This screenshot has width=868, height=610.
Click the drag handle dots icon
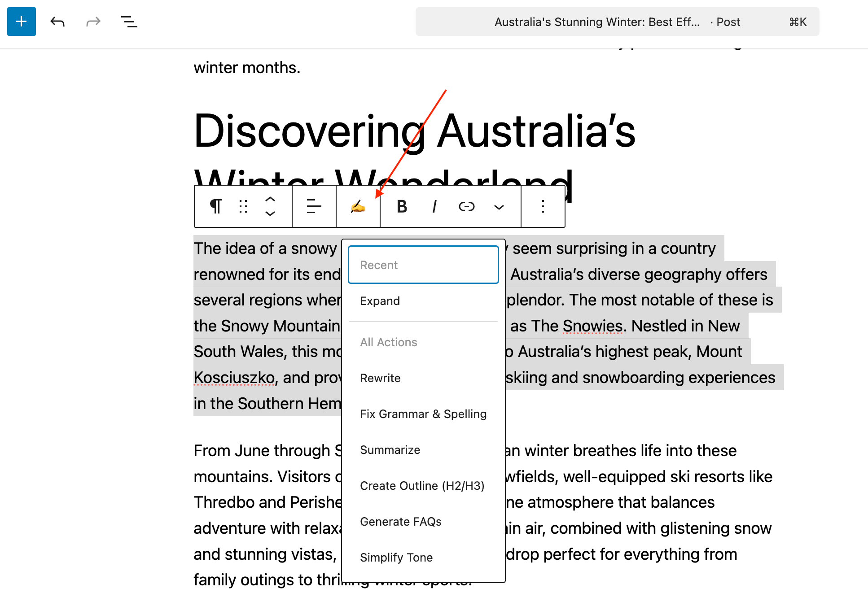tap(243, 206)
